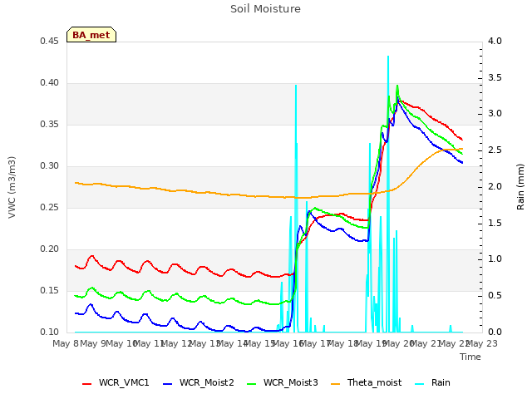Click the green WCR_Moist3 peak near 0.40
532x399 pixels.
pyautogui.click(x=397, y=86)
